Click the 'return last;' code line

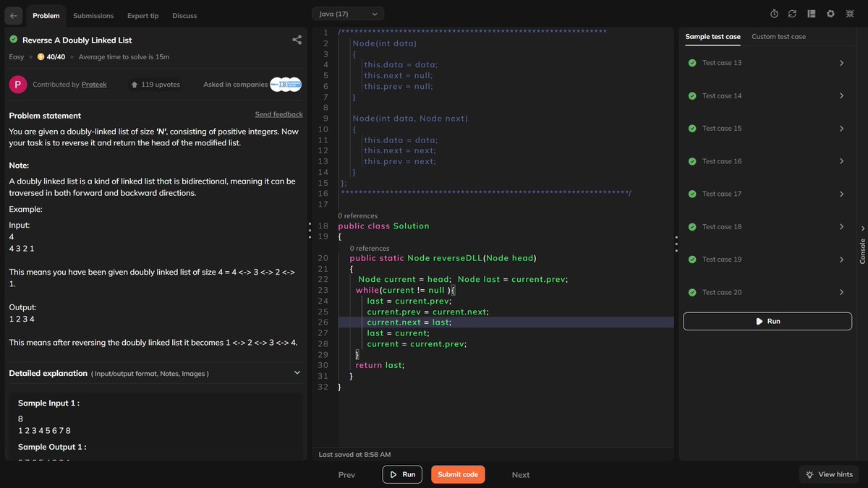380,365
